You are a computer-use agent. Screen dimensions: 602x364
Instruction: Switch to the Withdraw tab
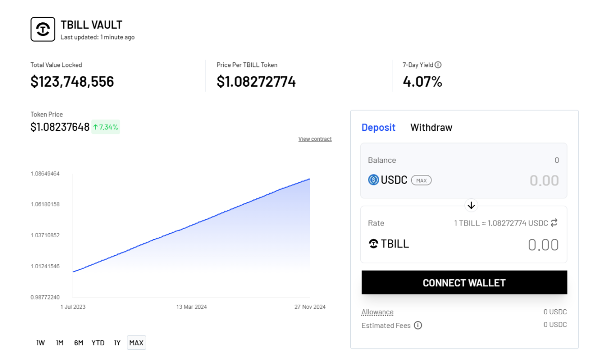(x=431, y=127)
